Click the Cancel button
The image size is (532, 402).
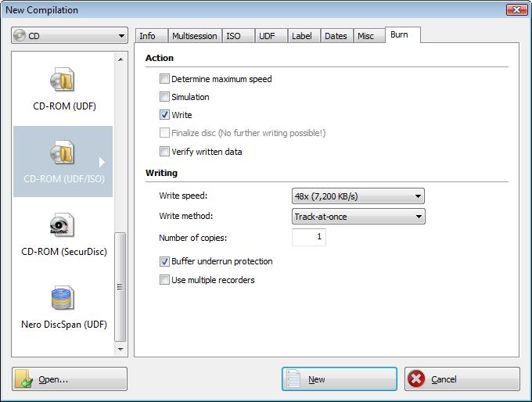click(x=462, y=379)
